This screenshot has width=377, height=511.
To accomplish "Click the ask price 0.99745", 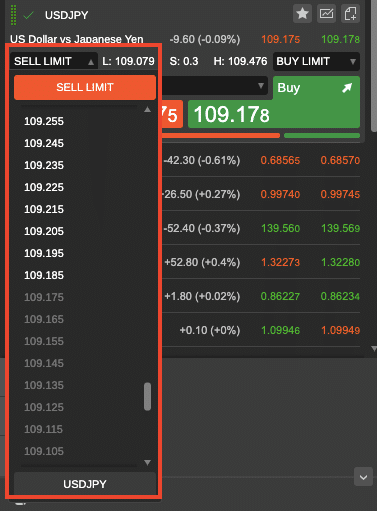I will point(340,194).
